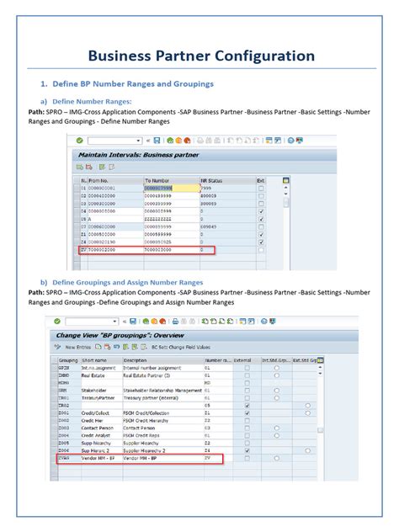Open table settings icon of BP groupings table

click(320, 360)
